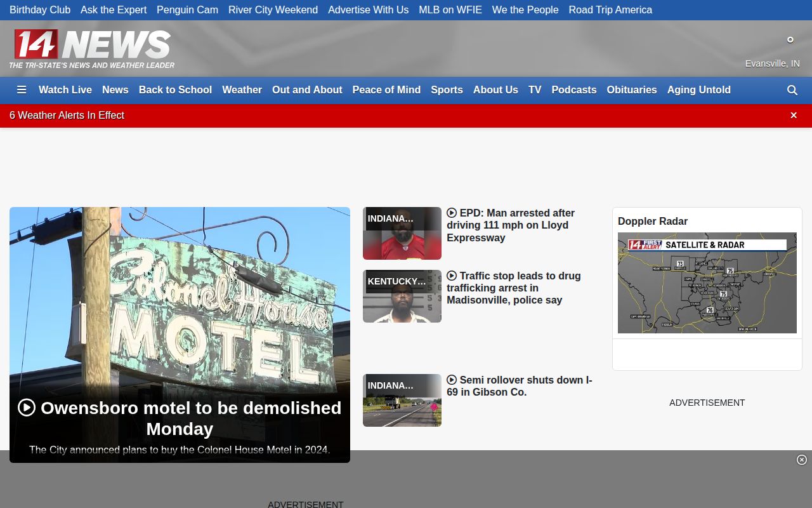This screenshot has width=812, height=508.
Task: Open Penguin Cam page
Action: tap(187, 10)
